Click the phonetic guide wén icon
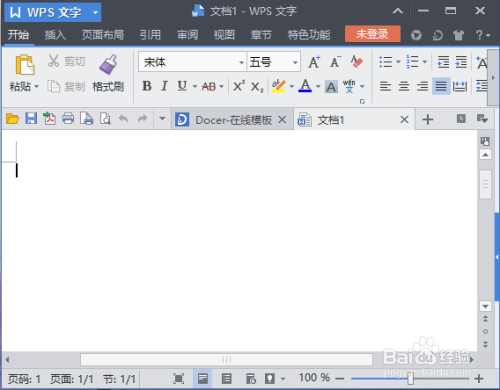The height and width of the screenshot is (390, 500). click(x=349, y=86)
